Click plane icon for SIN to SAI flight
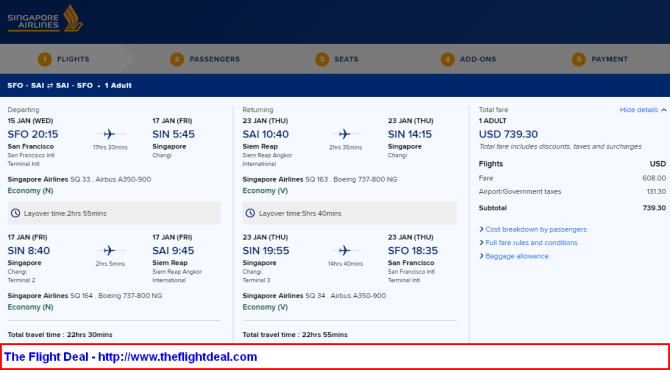The width and height of the screenshot is (670, 370). pyautogui.click(x=110, y=250)
